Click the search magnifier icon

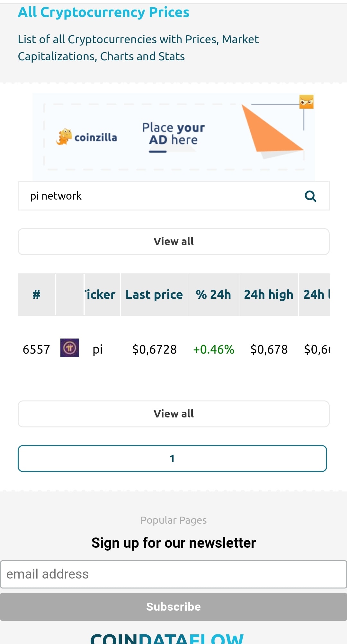click(x=310, y=196)
